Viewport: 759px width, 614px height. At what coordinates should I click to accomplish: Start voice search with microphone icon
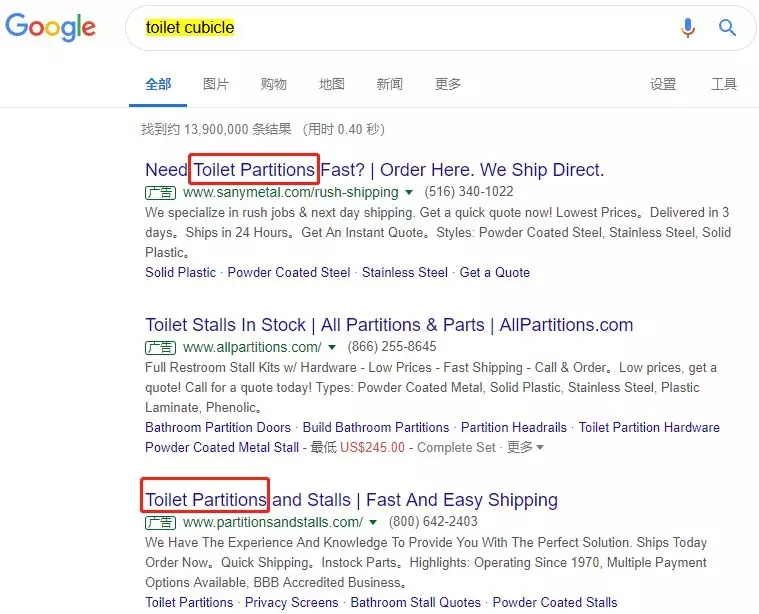point(687,27)
